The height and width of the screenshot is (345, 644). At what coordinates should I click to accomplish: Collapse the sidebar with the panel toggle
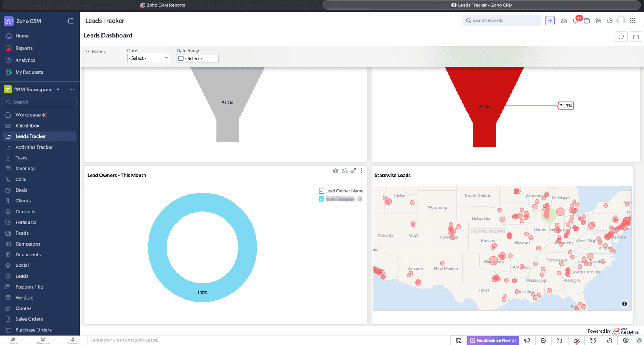pyautogui.click(x=71, y=21)
